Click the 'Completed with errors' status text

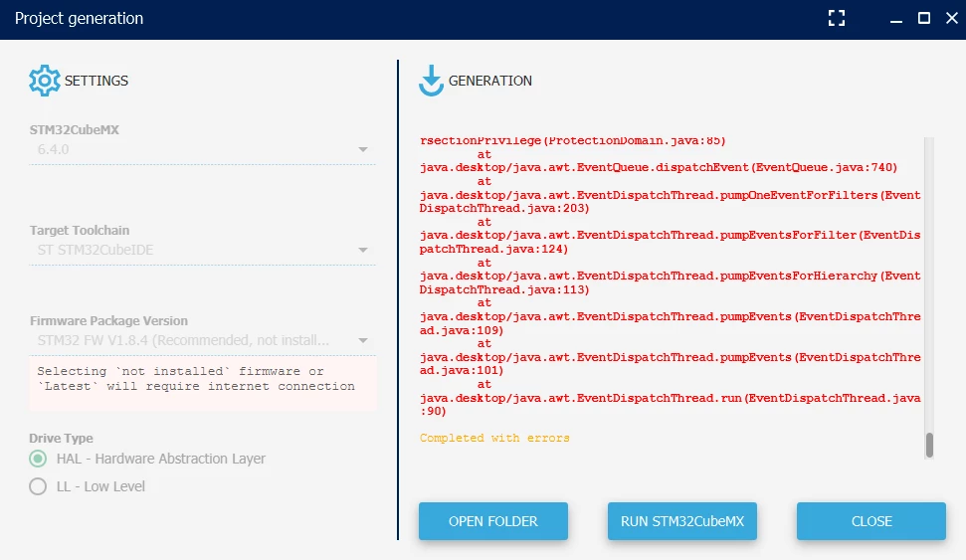coord(494,438)
